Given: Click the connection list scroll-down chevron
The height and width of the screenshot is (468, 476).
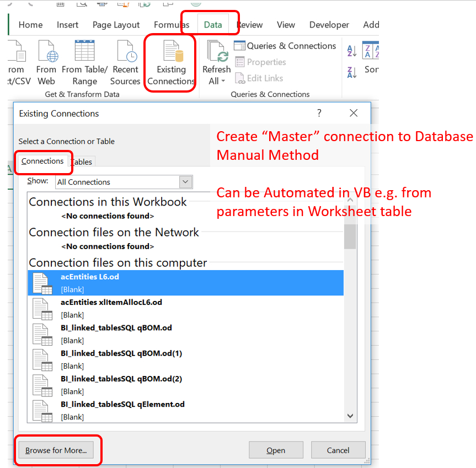Looking at the screenshot, I should pos(350,415).
